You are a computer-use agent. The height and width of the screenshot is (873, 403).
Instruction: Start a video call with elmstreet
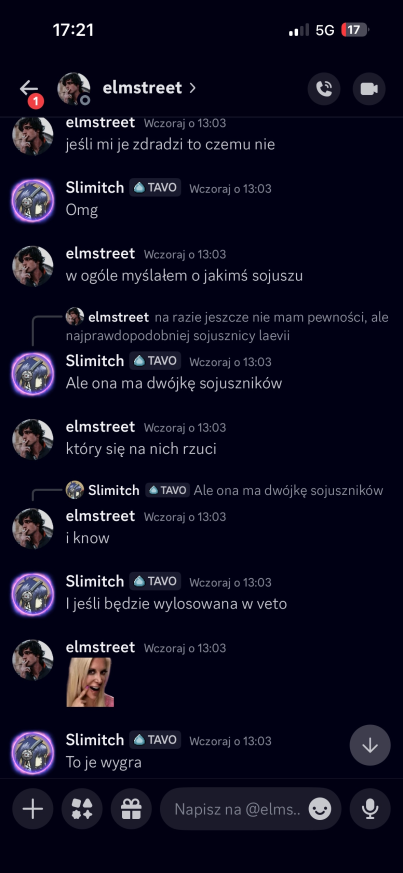368,89
